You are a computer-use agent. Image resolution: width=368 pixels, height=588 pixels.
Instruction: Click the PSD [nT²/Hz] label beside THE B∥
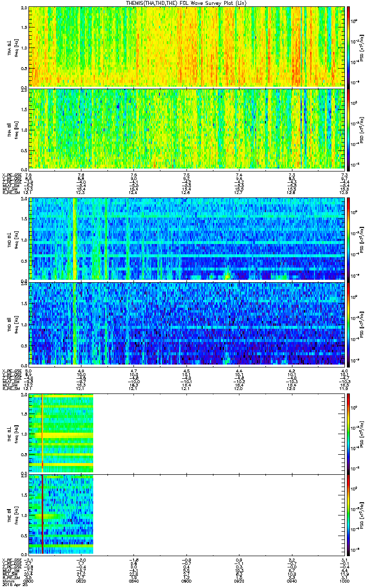pyautogui.click(x=361, y=515)
